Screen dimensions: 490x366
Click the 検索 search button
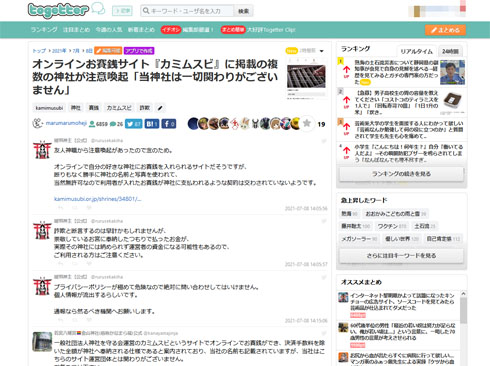(243, 11)
